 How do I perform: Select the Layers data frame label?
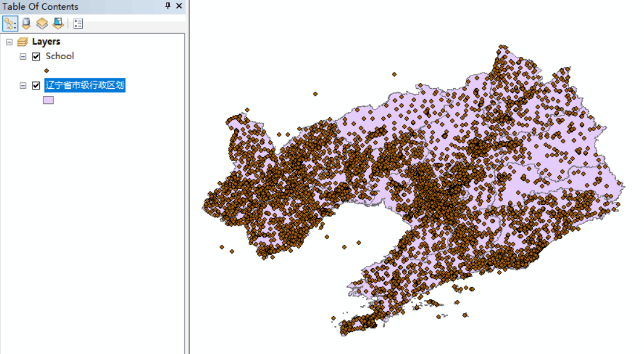point(46,42)
